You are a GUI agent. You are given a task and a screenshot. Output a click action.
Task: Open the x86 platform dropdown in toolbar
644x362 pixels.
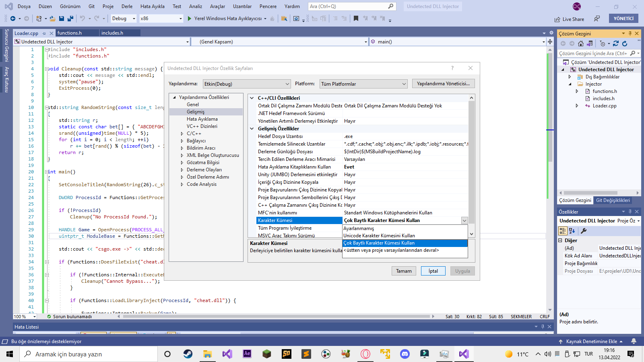point(161,19)
